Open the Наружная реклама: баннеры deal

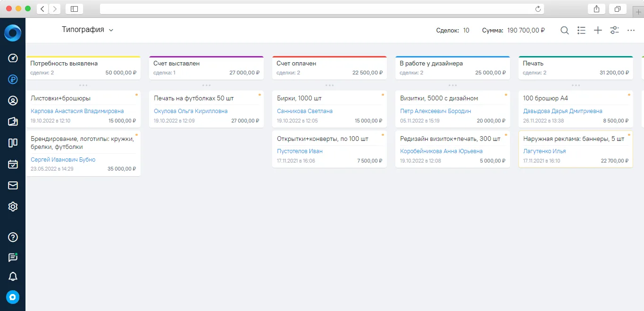point(576,149)
